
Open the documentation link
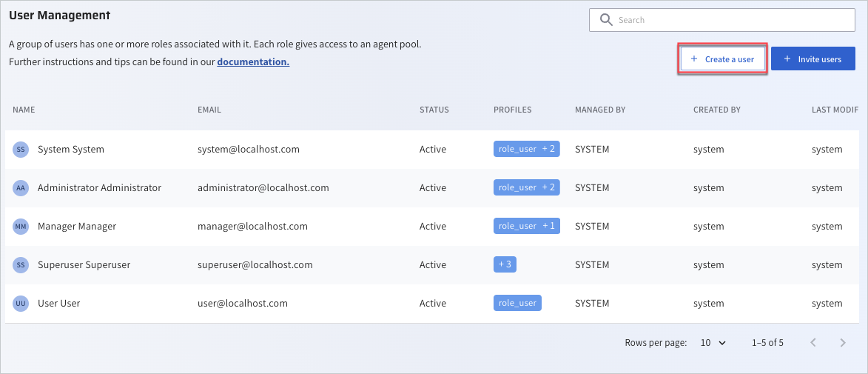click(253, 62)
